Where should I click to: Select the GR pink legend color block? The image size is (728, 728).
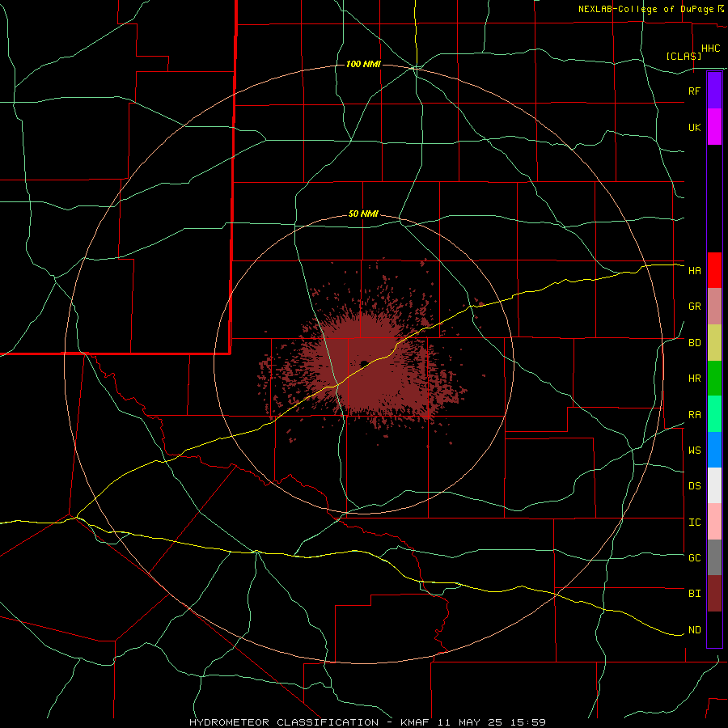pos(714,307)
